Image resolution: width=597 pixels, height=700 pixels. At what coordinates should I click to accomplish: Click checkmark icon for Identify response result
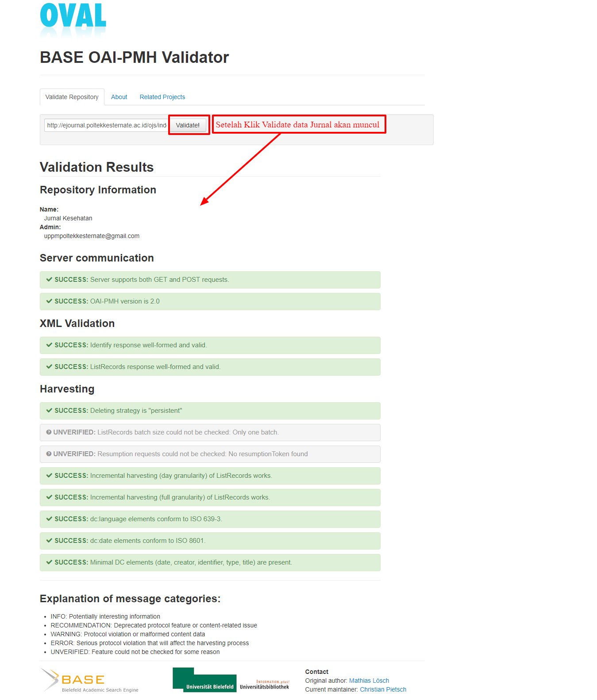pyautogui.click(x=49, y=345)
